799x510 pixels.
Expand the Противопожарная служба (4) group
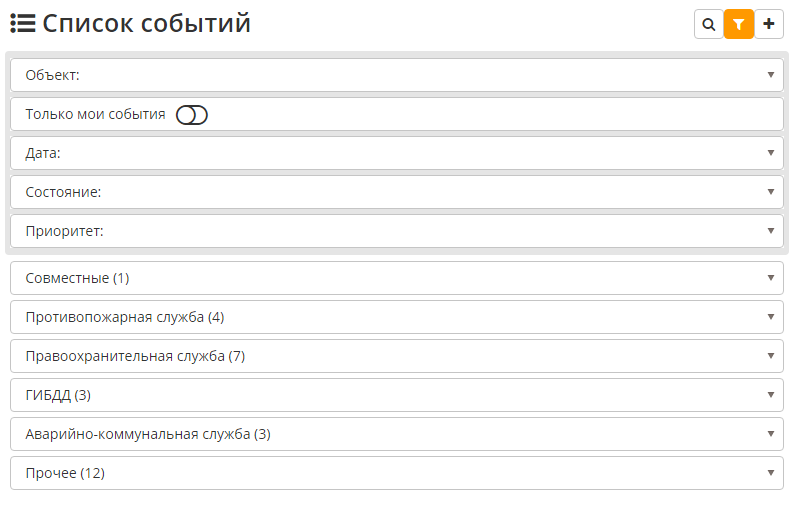tap(396, 317)
